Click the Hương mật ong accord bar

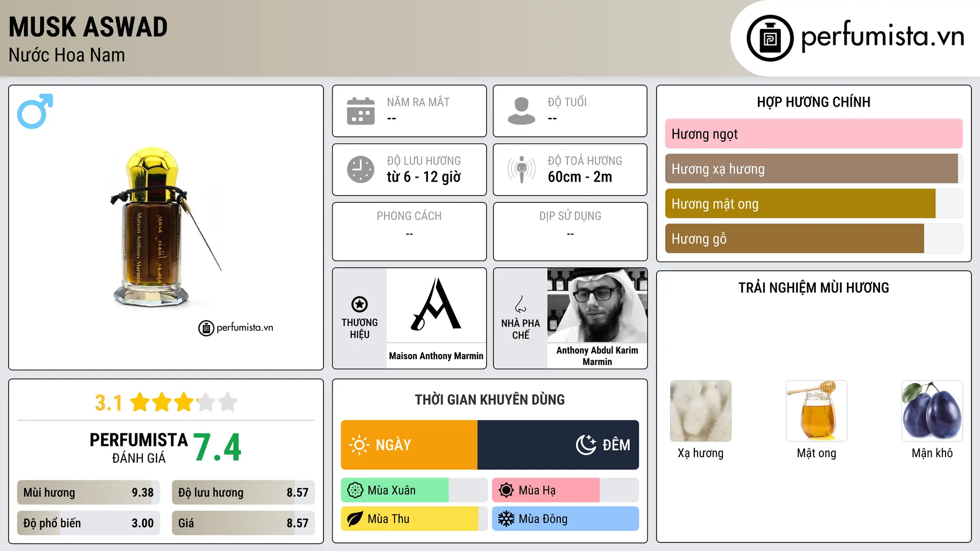click(x=814, y=204)
